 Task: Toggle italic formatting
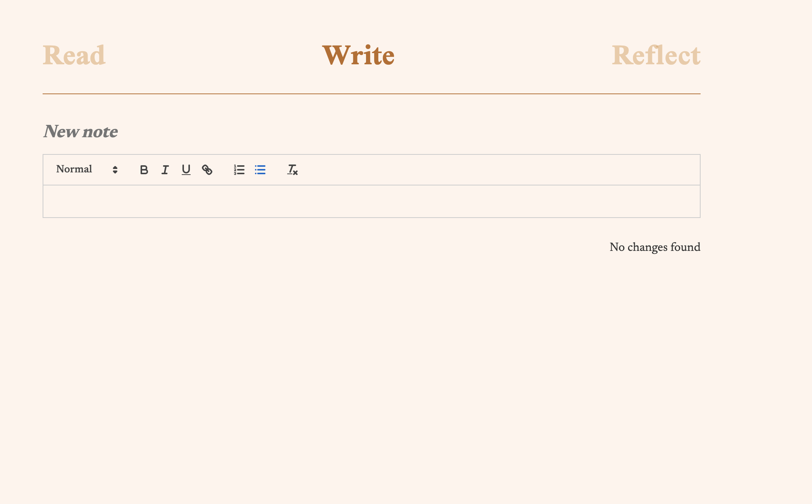[165, 170]
